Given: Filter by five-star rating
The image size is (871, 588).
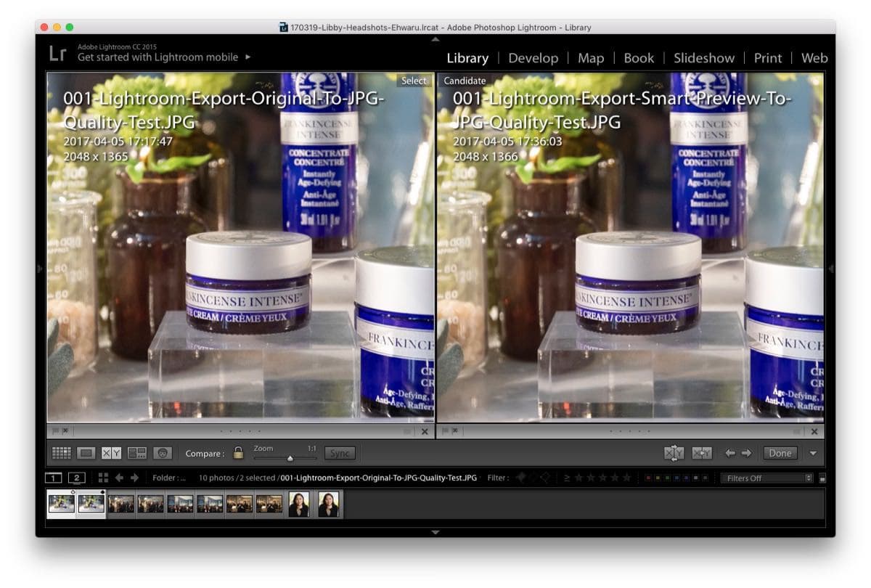Looking at the screenshot, I should coord(627,478).
